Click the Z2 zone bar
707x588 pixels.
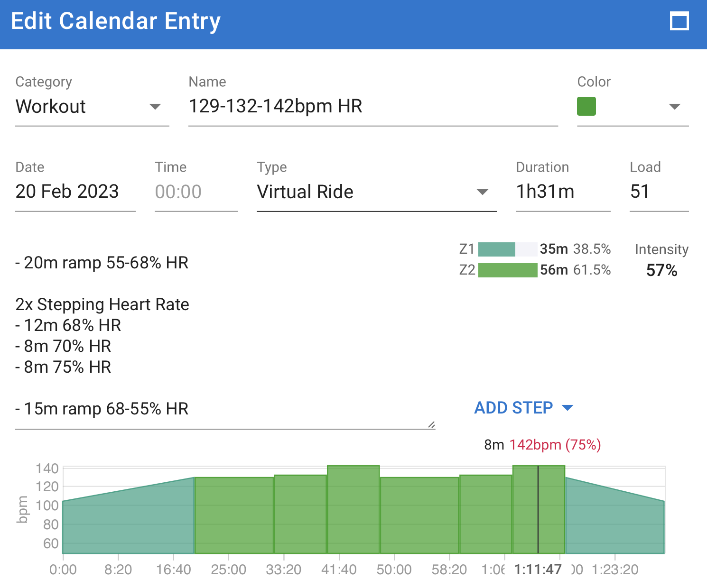tap(507, 270)
